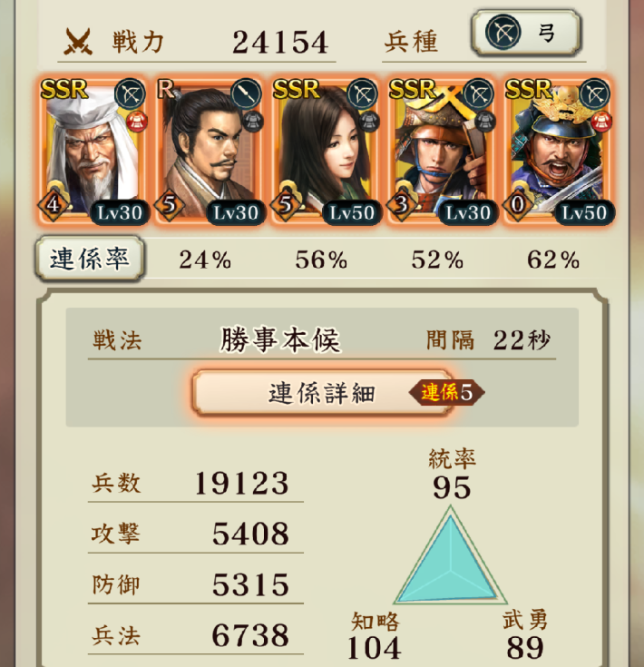644x667 pixels.
Task: Click the 勝事本候 tactic name
Action: (x=279, y=340)
